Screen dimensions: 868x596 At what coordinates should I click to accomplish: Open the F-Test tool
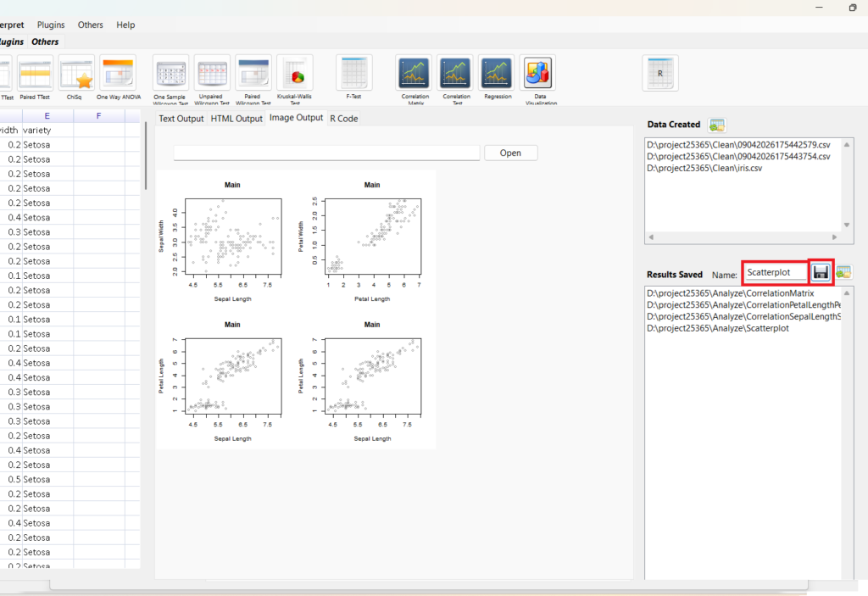tap(353, 73)
